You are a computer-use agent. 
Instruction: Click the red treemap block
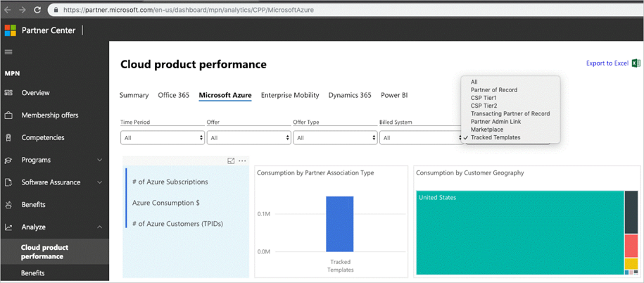coord(631,246)
